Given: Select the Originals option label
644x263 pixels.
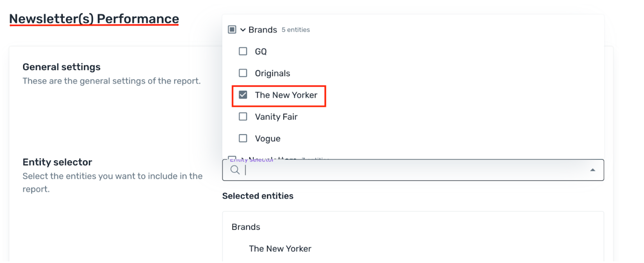Looking at the screenshot, I should pos(272,73).
